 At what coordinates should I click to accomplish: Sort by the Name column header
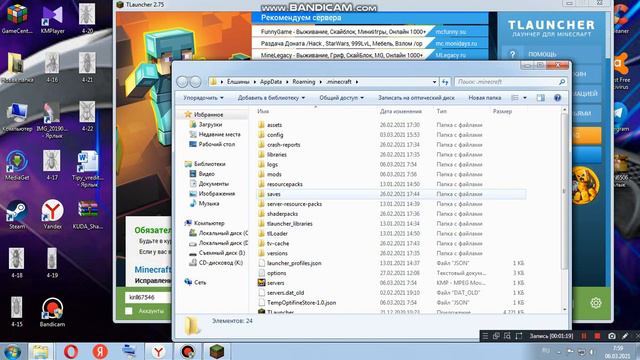click(x=316, y=111)
